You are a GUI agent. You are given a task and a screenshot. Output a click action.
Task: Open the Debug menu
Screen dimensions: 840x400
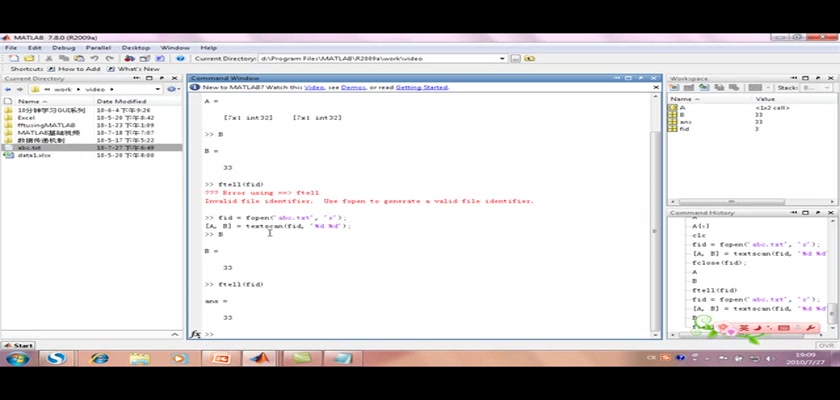click(64, 48)
